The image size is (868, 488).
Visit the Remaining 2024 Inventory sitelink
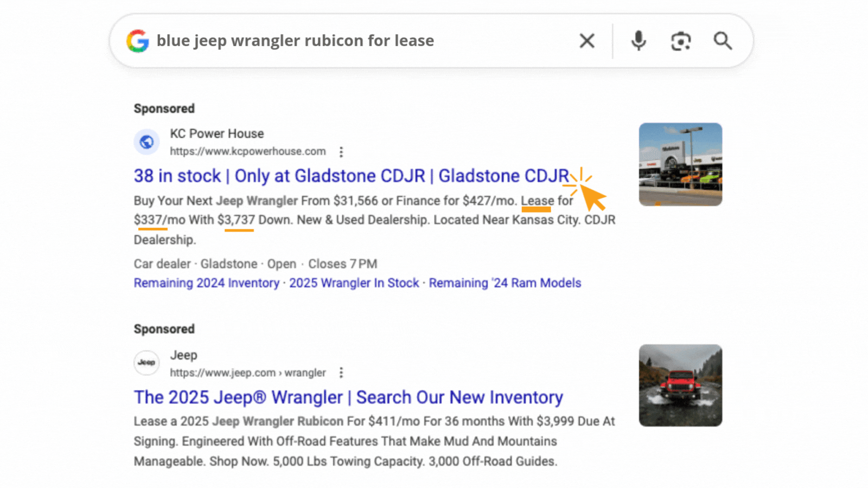(207, 282)
